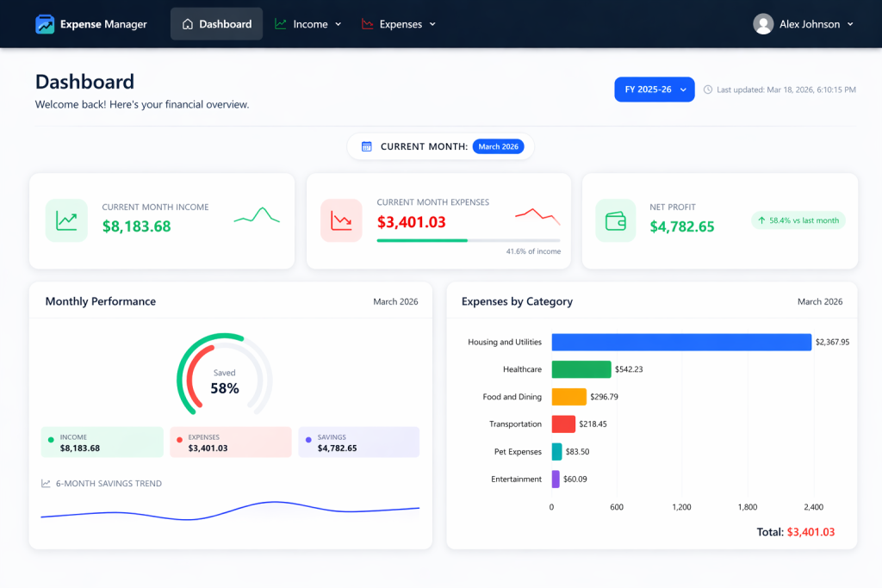882x588 pixels.
Task: Click the Food and Dining category label
Action: tap(512, 397)
